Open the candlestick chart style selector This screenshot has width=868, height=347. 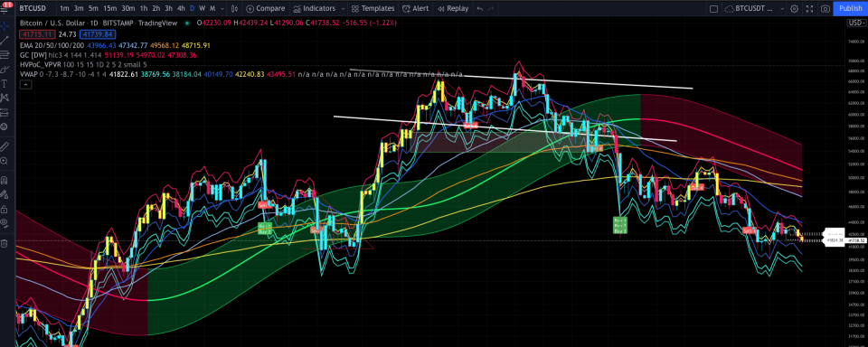(x=234, y=8)
